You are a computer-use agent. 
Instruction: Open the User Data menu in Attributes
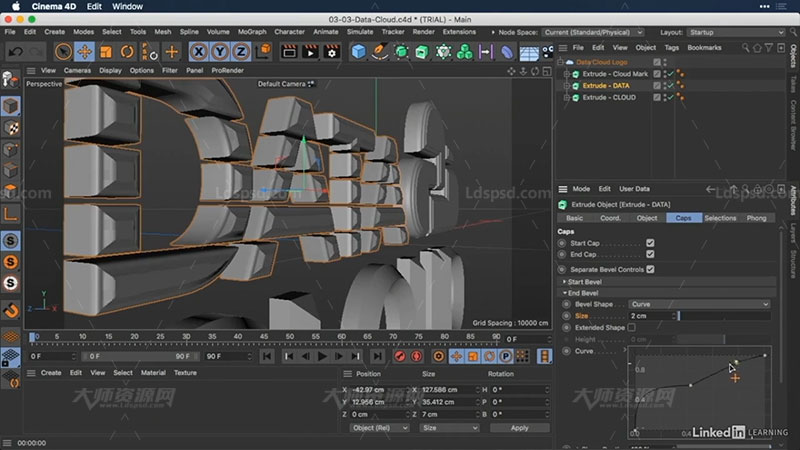point(634,189)
